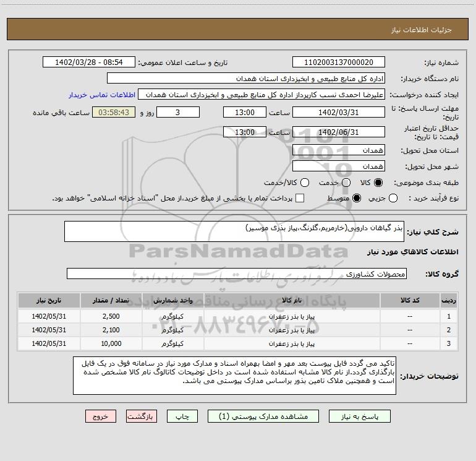Viewport: 476px width, 461px height.
Task: Click the ردیف column header
Action: [449, 301]
